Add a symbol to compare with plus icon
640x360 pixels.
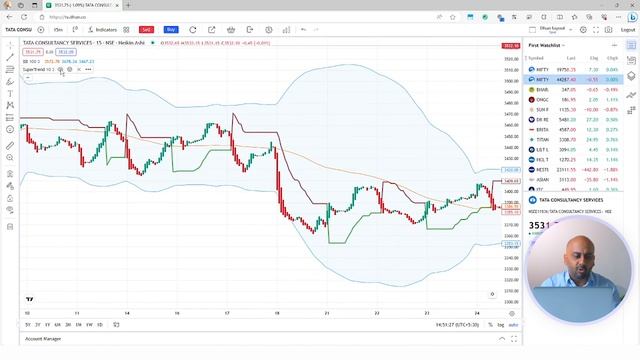coord(41,30)
